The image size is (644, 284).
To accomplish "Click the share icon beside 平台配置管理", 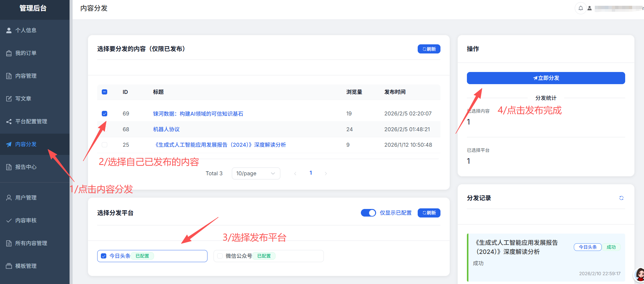I will coord(9,121).
